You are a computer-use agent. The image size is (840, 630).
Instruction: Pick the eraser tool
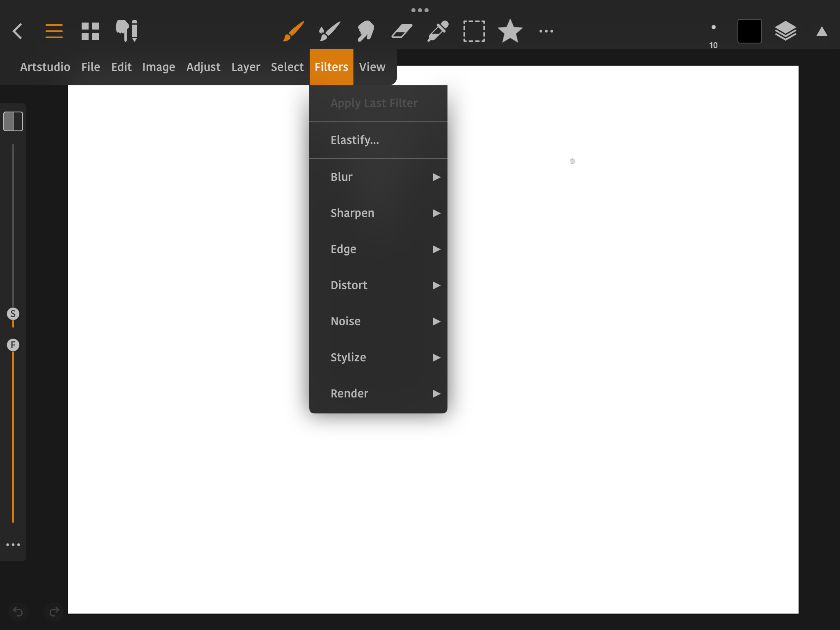point(402,31)
